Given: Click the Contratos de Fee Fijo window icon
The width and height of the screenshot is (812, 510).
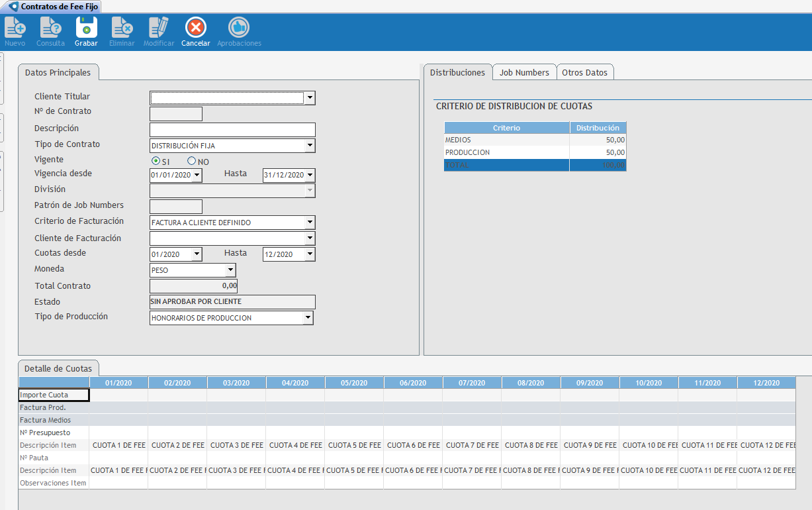Looking at the screenshot, I should (13, 6).
